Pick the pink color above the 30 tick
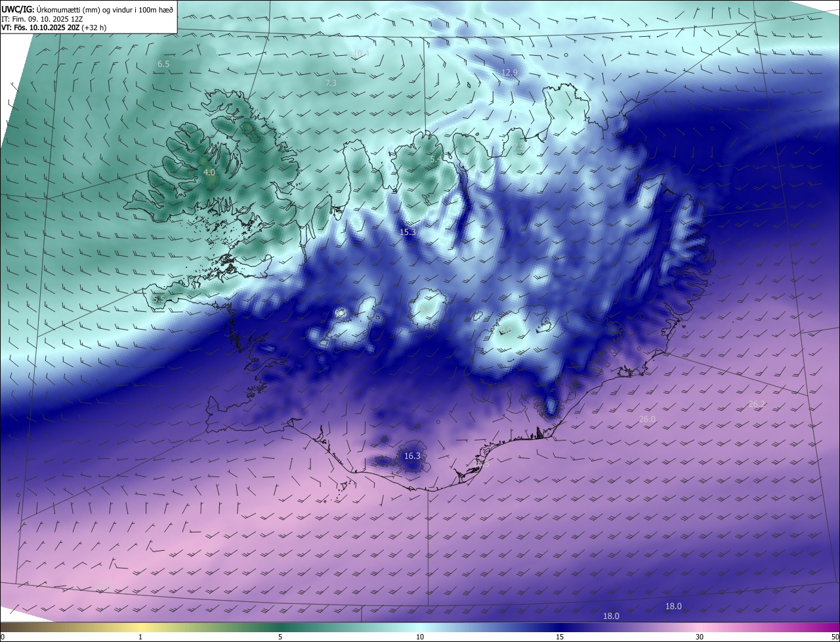Image resolution: width=840 pixels, height=642 pixels. pyautogui.click(x=700, y=628)
